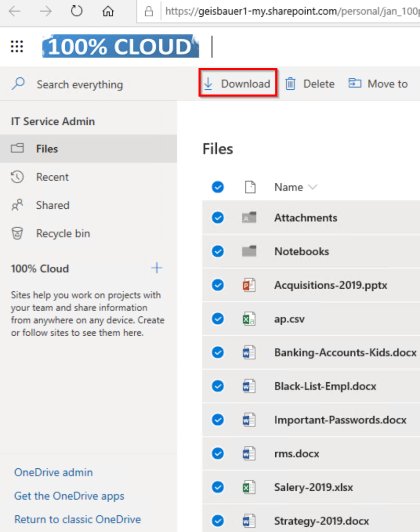Open the Return to classic OneDrive link
The height and width of the screenshot is (532, 420).
pyautogui.click(x=77, y=519)
